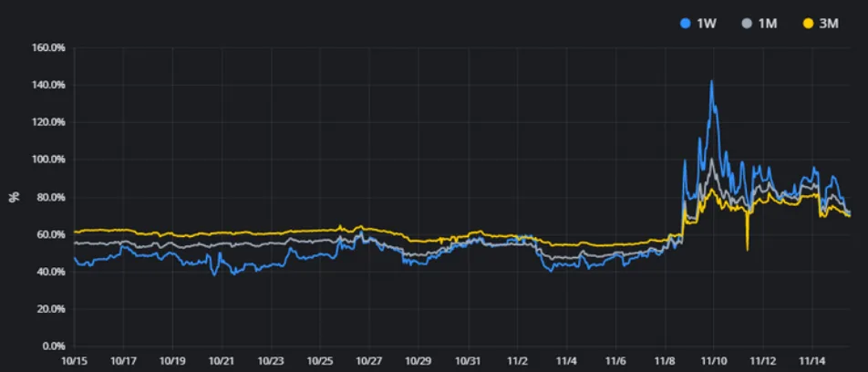Click the 160.0% y-axis label
The image size is (868, 372).
click(x=50, y=47)
